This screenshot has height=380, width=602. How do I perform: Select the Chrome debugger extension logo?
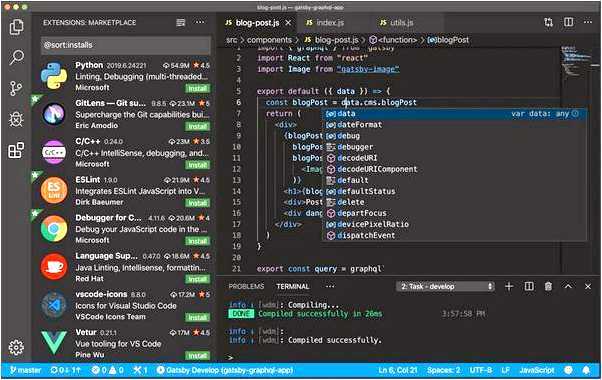[54, 228]
